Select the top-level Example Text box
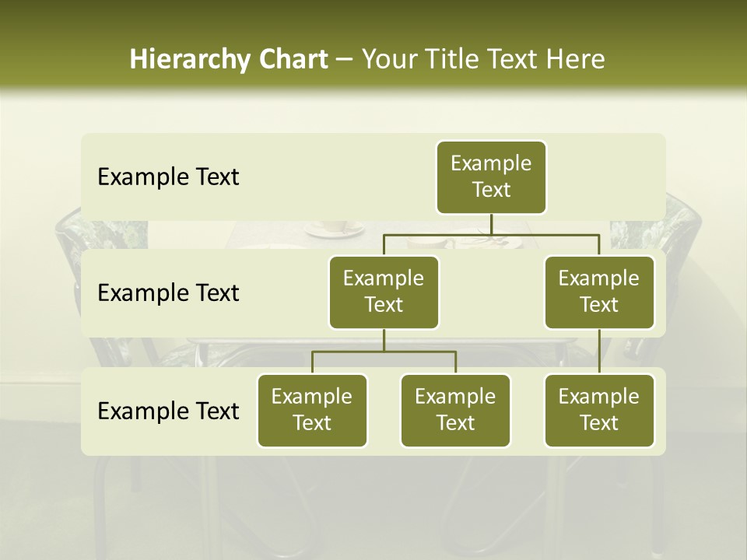 click(x=491, y=177)
